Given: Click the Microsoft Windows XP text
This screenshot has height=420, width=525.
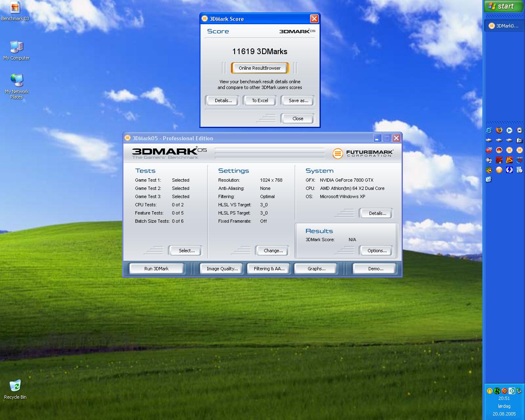Looking at the screenshot, I should point(342,196).
